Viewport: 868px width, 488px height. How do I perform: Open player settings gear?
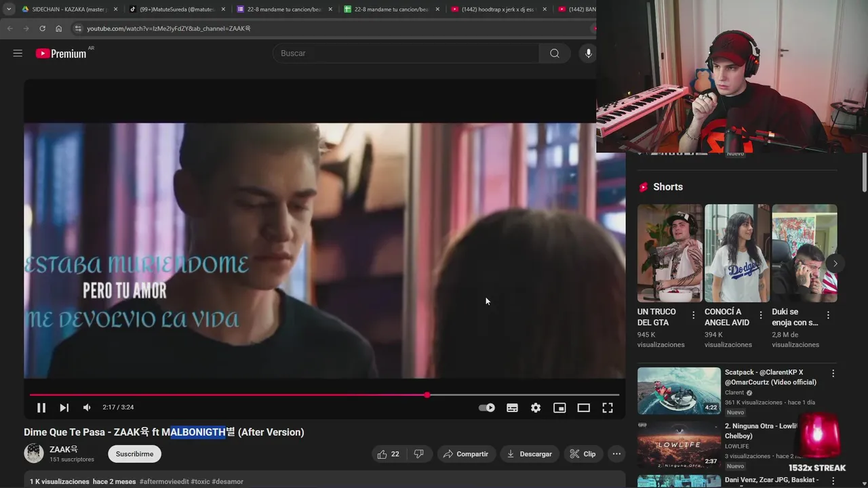coord(536,407)
